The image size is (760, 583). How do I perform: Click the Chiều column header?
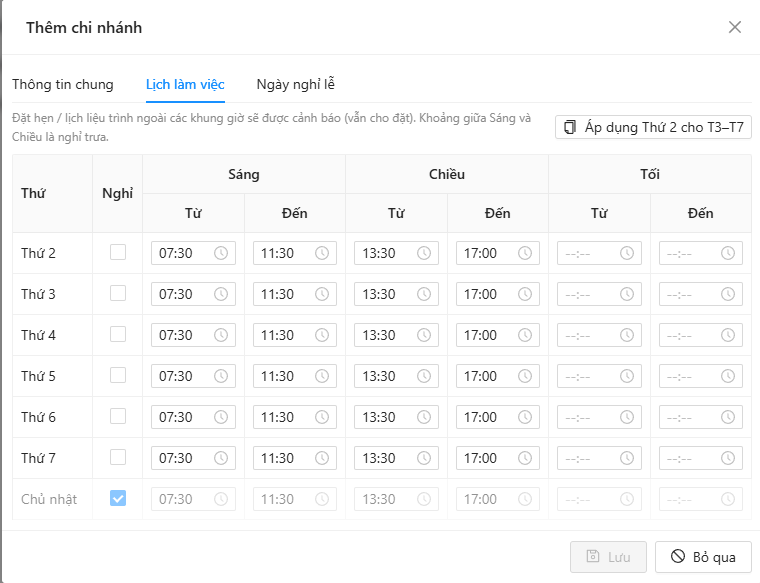[447, 174]
